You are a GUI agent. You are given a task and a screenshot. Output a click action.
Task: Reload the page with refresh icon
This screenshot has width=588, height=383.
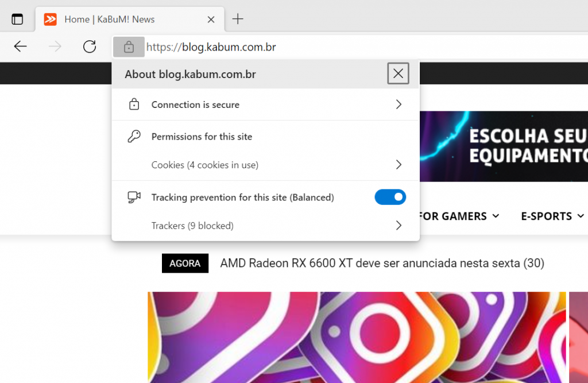(90, 47)
